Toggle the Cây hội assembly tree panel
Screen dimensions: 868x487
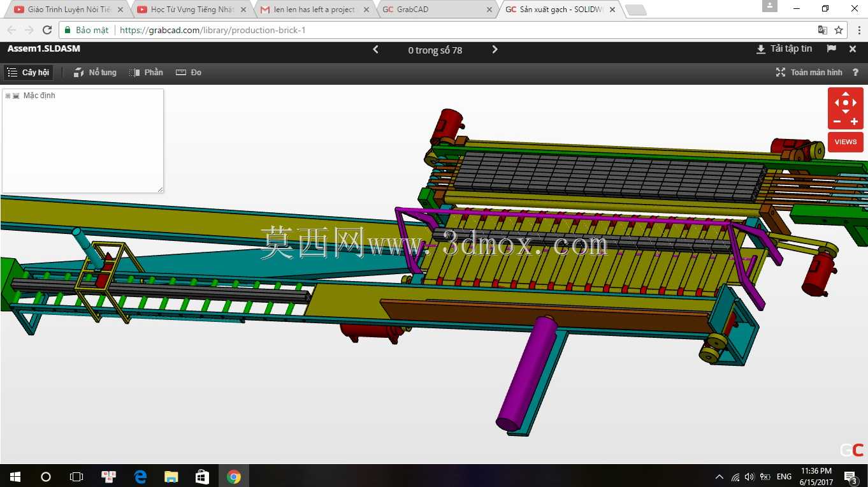(28, 73)
